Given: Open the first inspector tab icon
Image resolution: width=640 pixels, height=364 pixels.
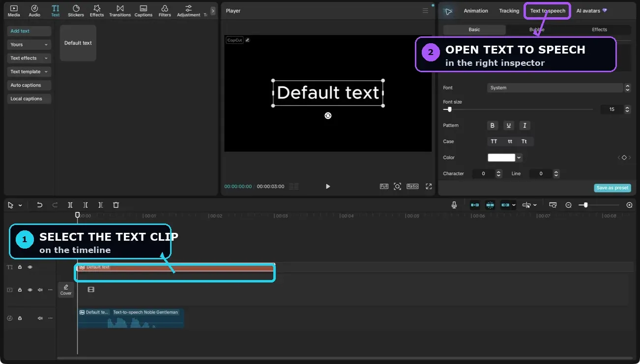Looking at the screenshot, I should pos(448,11).
